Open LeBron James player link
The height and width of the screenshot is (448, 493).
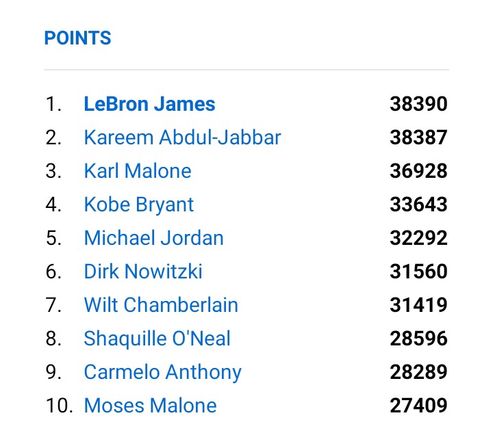tap(150, 104)
